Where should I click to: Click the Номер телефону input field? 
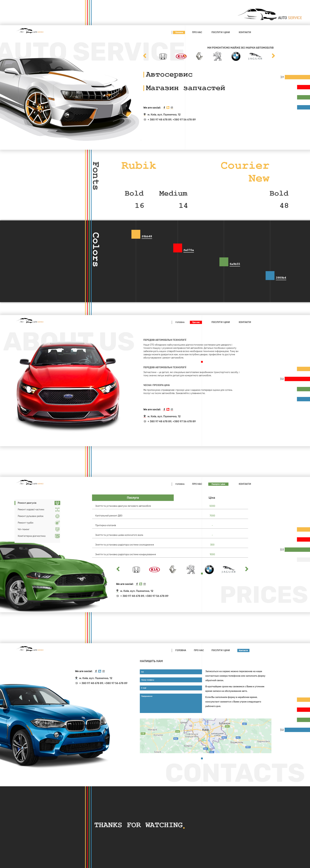pos(171,680)
